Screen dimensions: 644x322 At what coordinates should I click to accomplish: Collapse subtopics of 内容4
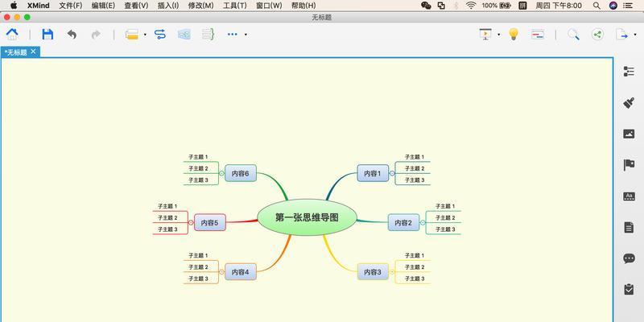point(222,272)
